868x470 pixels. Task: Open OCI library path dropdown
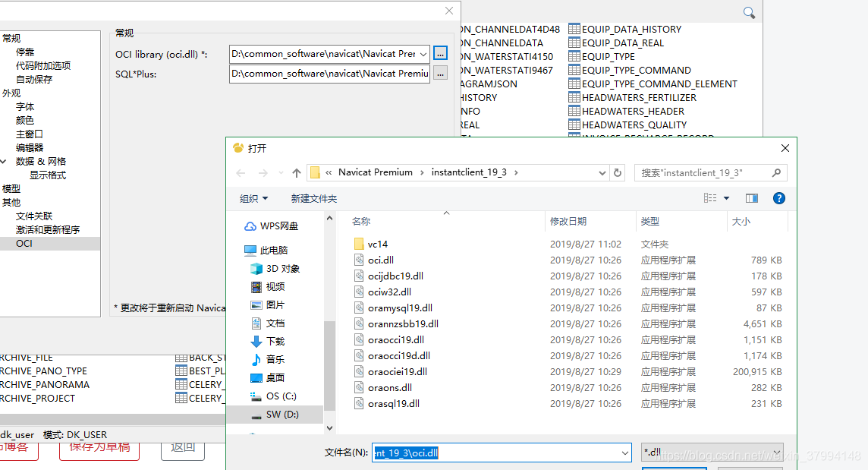click(423, 54)
